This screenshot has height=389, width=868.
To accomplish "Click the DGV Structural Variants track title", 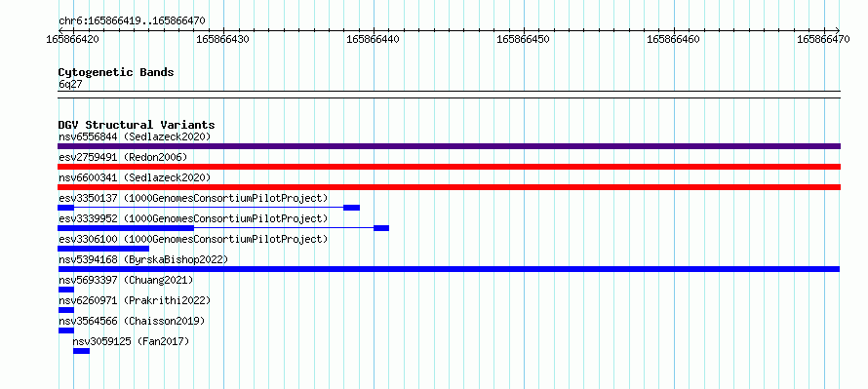I will (x=137, y=125).
